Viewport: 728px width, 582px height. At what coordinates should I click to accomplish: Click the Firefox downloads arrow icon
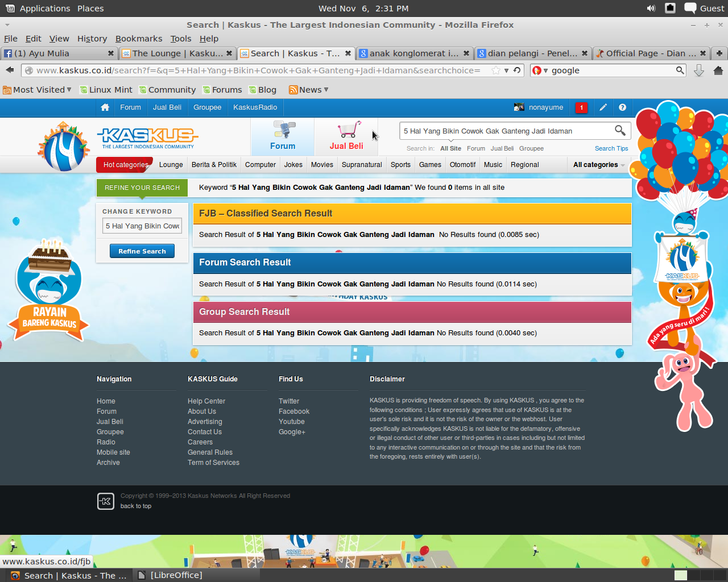699,70
